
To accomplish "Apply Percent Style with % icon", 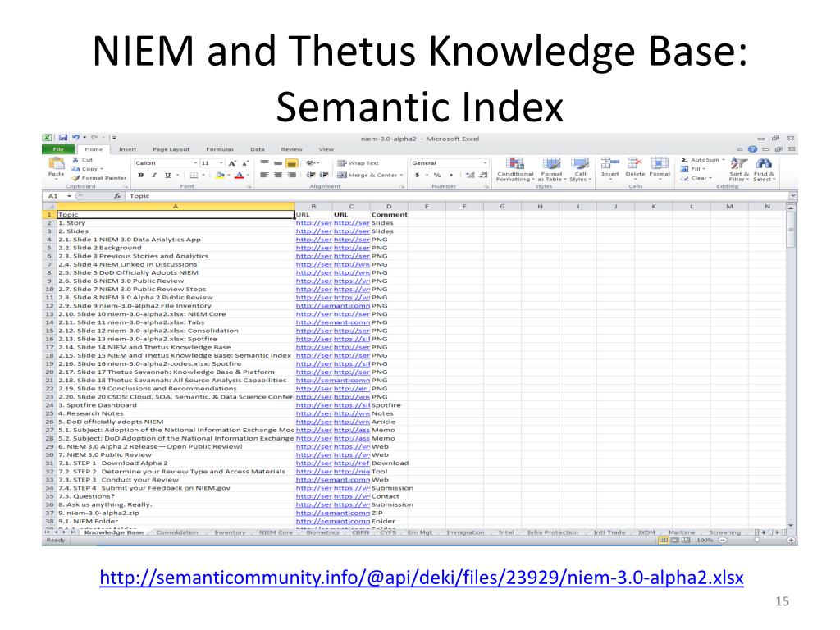I will click(x=437, y=176).
